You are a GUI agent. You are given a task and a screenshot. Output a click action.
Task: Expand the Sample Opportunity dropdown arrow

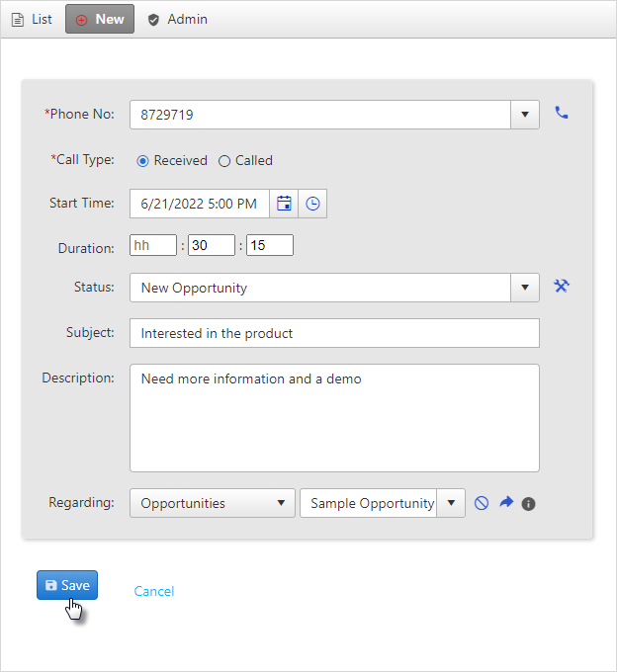[x=451, y=503]
